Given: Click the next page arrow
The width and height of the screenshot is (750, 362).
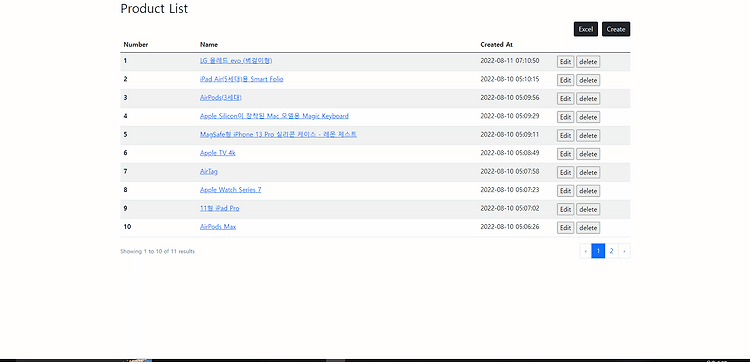Looking at the screenshot, I should tap(624, 251).
